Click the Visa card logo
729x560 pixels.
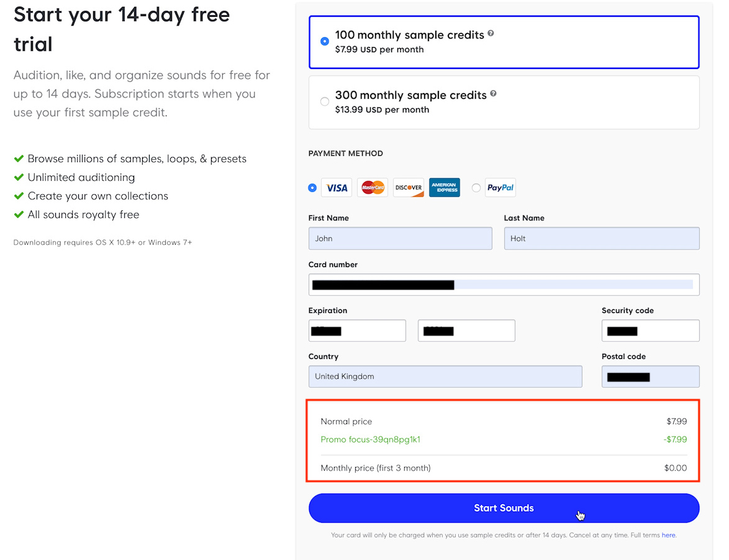[337, 187]
